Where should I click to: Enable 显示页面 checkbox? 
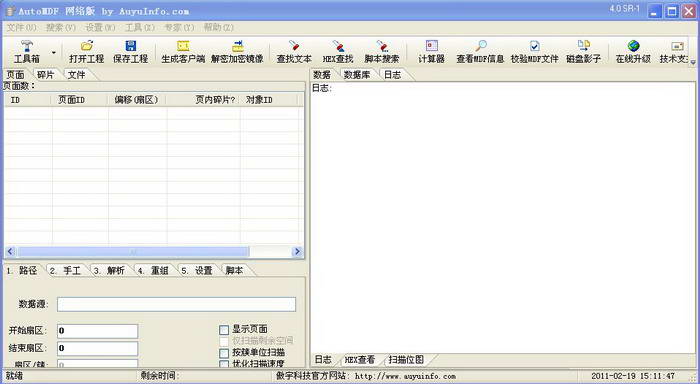pos(224,330)
